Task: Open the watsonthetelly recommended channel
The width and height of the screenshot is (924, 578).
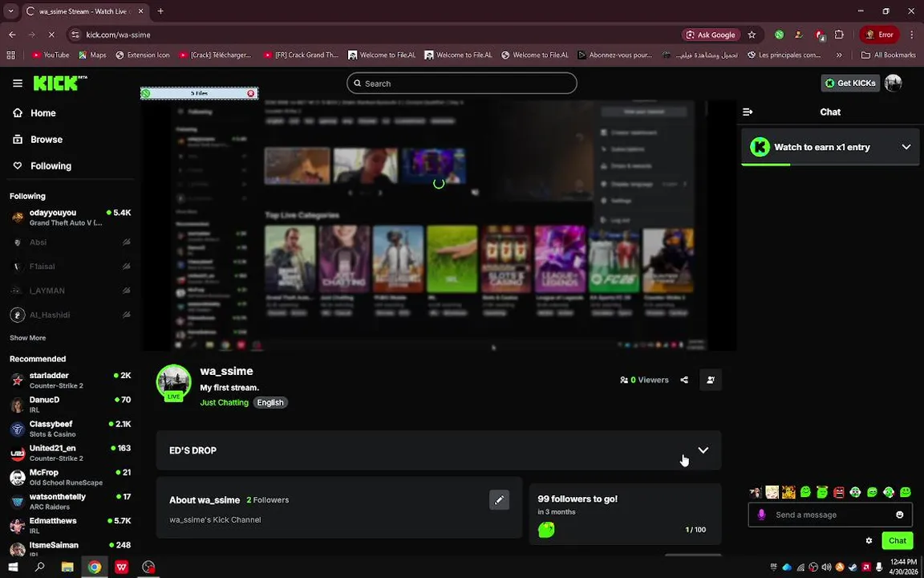Action: 71,501
